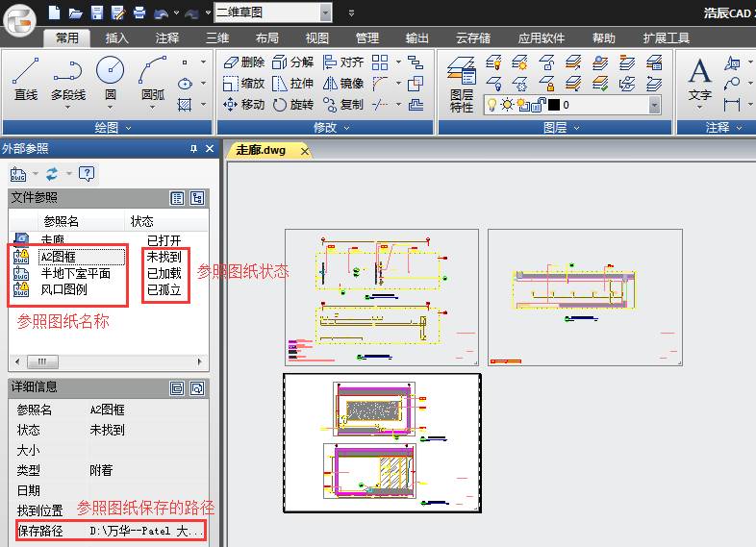Switch to the 视图 ribbon tab
Image resolution: width=756 pixels, height=547 pixels.
click(x=316, y=38)
